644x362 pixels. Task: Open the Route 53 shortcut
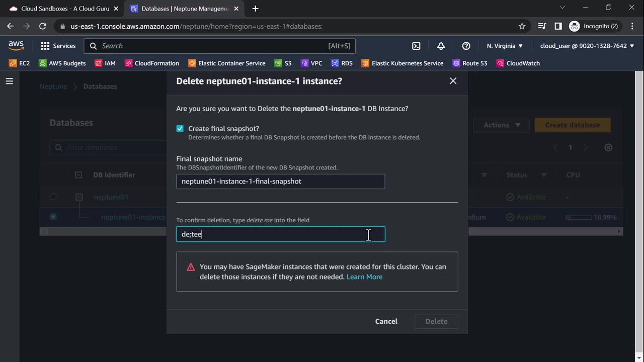coord(470,63)
